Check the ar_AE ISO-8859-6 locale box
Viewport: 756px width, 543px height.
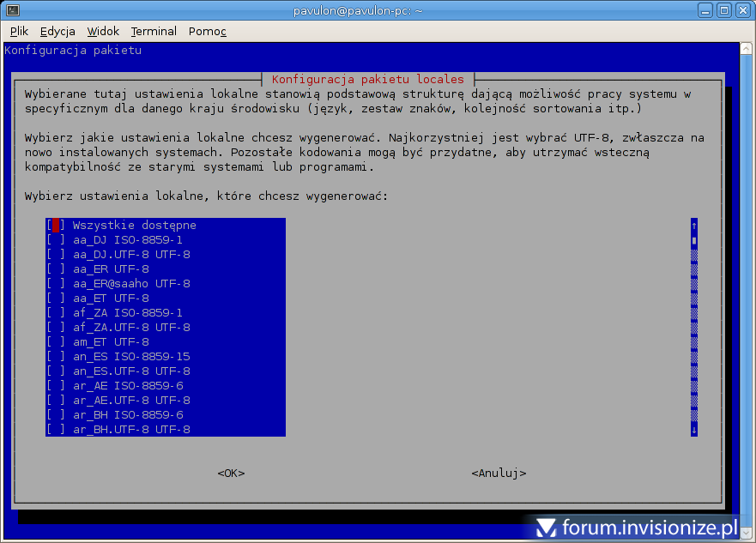point(56,385)
